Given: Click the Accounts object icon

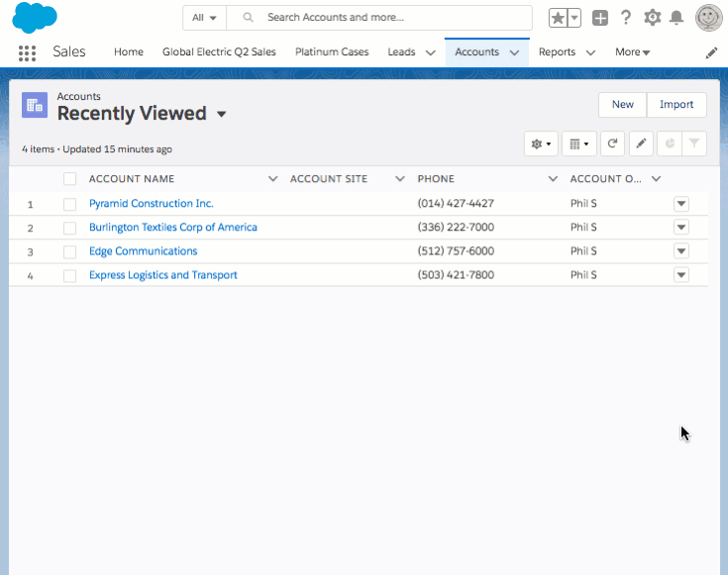Looking at the screenshot, I should (x=35, y=105).
